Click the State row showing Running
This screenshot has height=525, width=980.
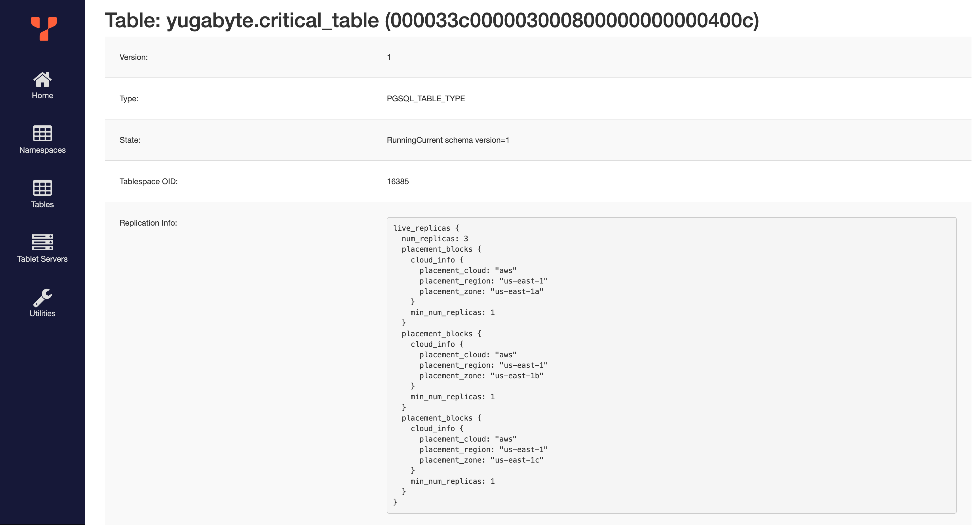click(x=449, y=140)
